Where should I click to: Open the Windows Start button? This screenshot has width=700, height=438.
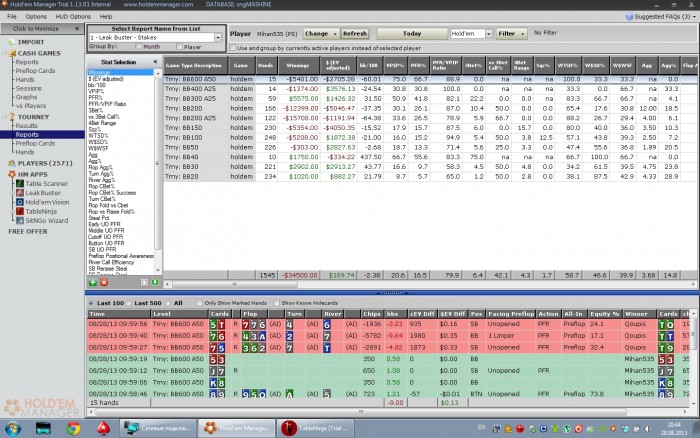[13, 429]
